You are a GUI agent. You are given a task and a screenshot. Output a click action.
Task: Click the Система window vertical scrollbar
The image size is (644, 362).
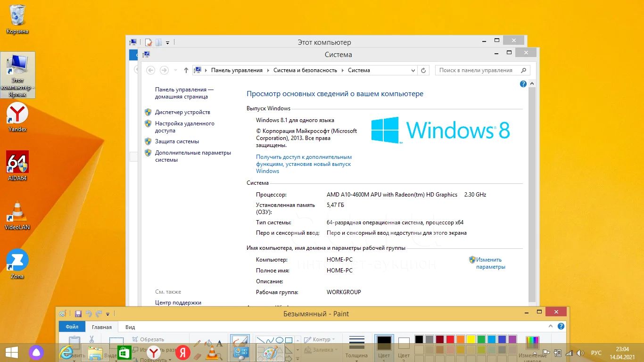coord(532,194)
